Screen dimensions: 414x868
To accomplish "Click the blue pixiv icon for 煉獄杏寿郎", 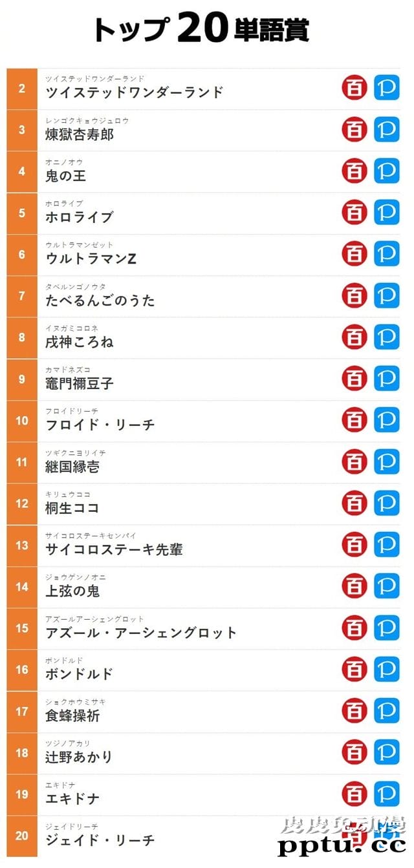I will point(387,130).
